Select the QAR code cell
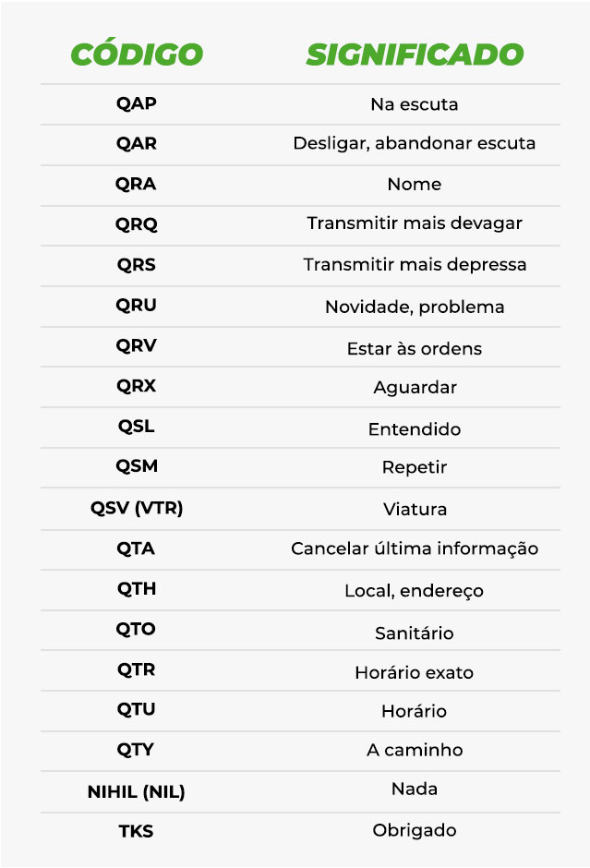The height and width of the screenshot is (868, 590). pyautogui.click(x=136, y=143)
